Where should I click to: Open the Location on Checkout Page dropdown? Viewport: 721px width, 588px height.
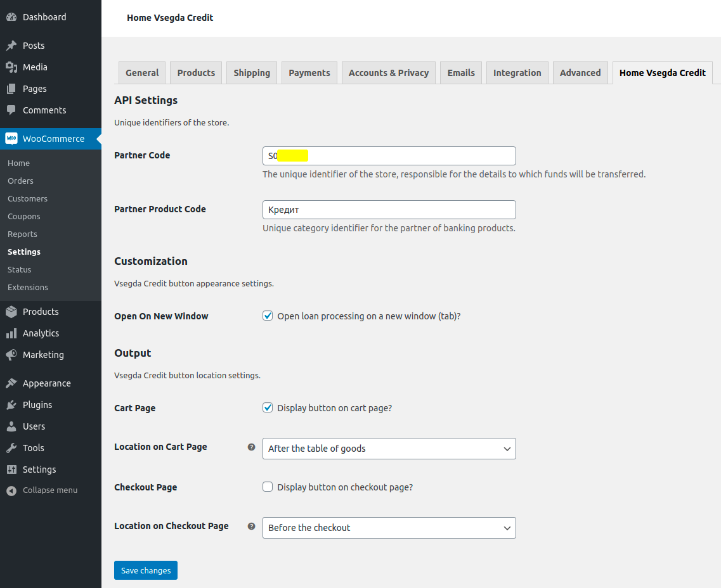pyautogui.click(x=389, y=528)
